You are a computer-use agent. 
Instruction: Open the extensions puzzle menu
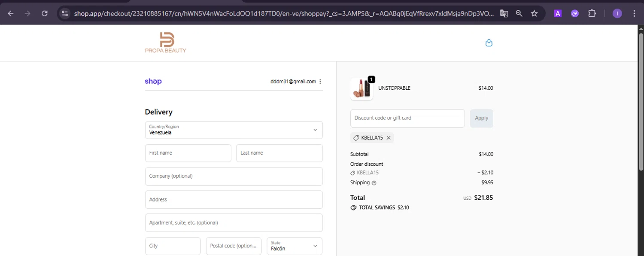pyautogui.click(x=592, y=13)
